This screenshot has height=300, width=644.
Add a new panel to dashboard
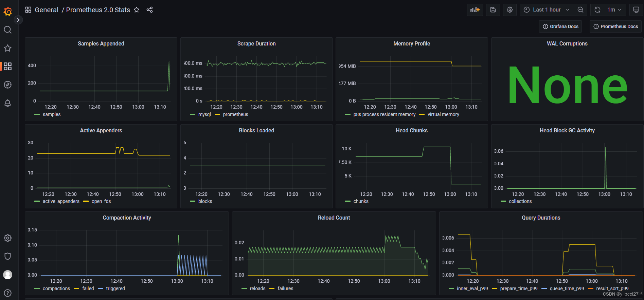pyautogui.click(x=475, y=10)
